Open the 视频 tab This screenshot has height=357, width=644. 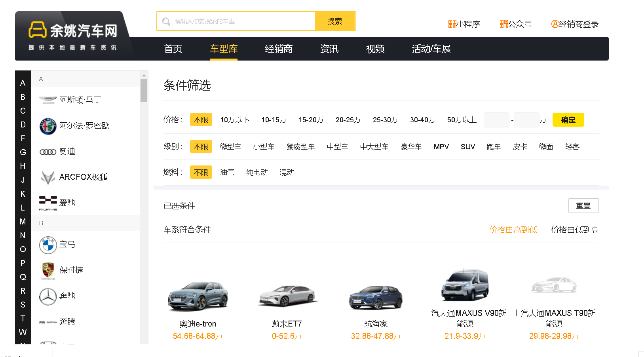point(375,49)
